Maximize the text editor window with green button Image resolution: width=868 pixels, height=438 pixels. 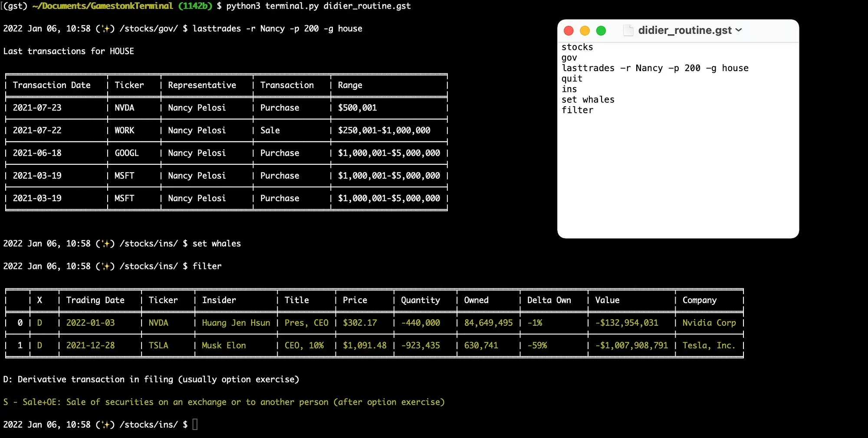point(601,31)
